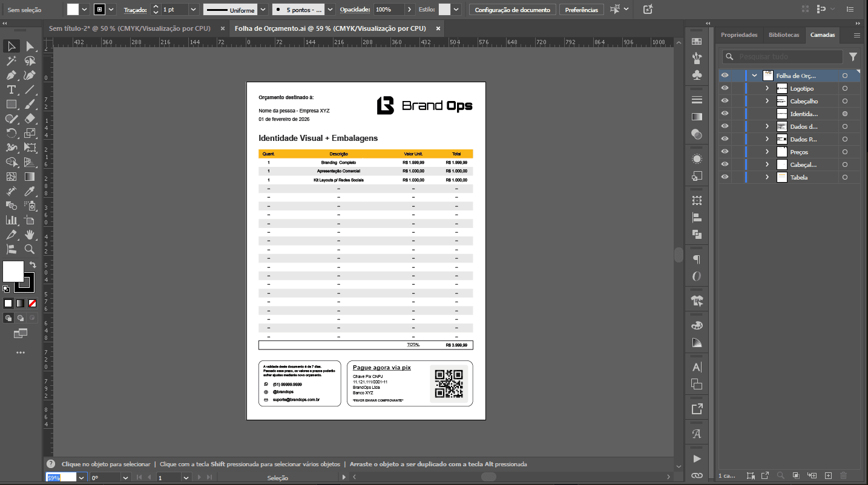This screenshot has width=868, height=485.
Task: Create new layer in Camadas panel
Action: [x=829, y=476]
